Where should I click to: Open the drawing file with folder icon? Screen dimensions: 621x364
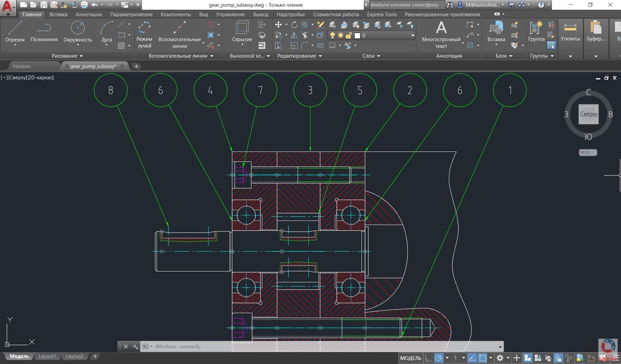[x=33, y=5]
